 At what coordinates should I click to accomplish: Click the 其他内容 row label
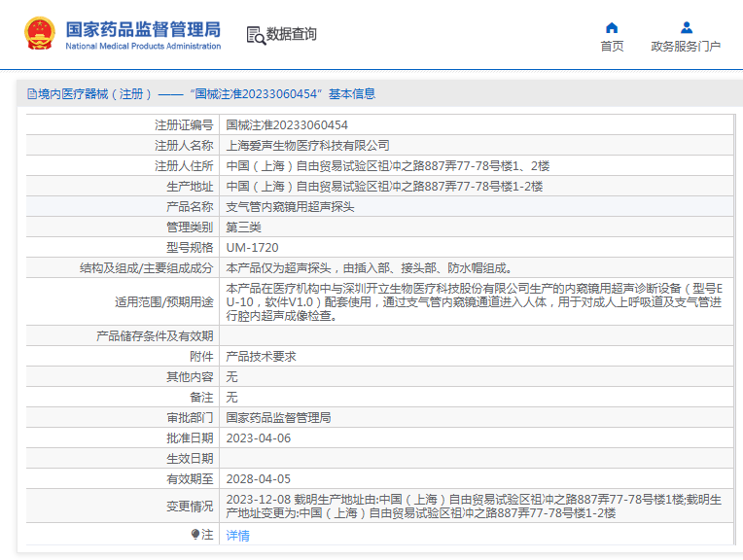coord(190,376)
